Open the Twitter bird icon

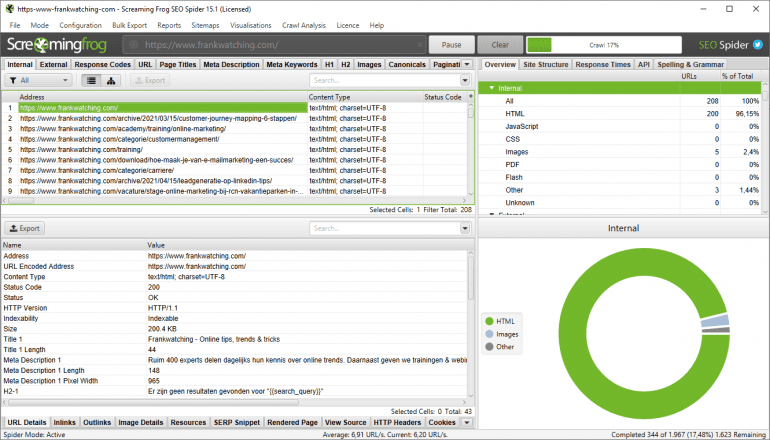coord(758,45)
